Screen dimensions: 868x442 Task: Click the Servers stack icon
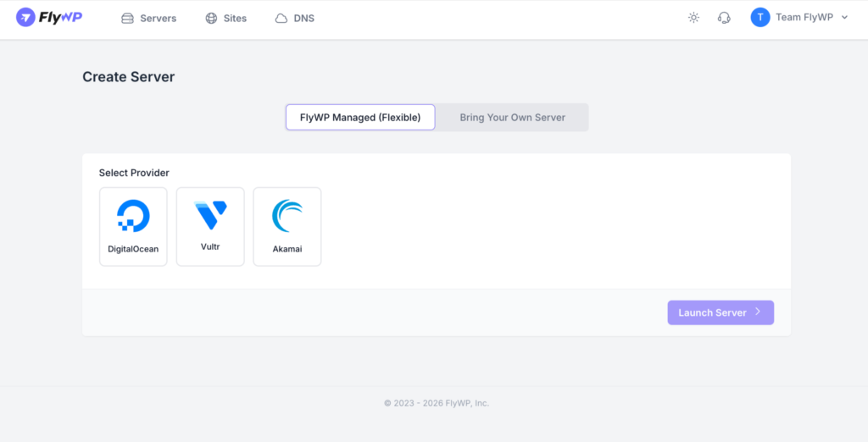click(x=128, y=18)
